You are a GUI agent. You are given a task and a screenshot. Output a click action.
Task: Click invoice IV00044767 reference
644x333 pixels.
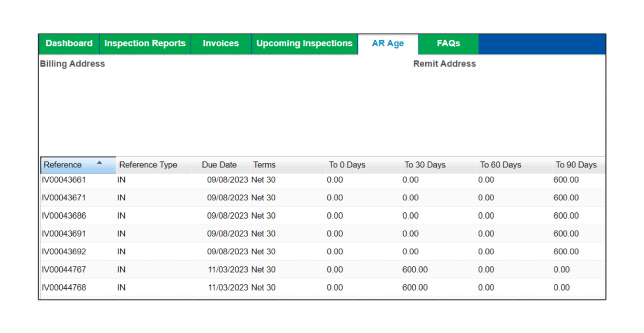pos(64,270)
